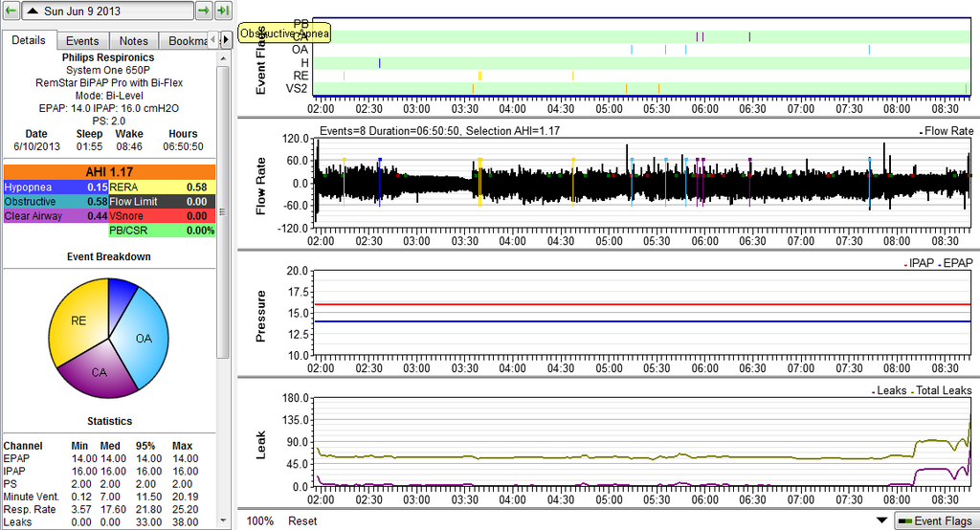Select the Obstructive index row

pos(56,201)
